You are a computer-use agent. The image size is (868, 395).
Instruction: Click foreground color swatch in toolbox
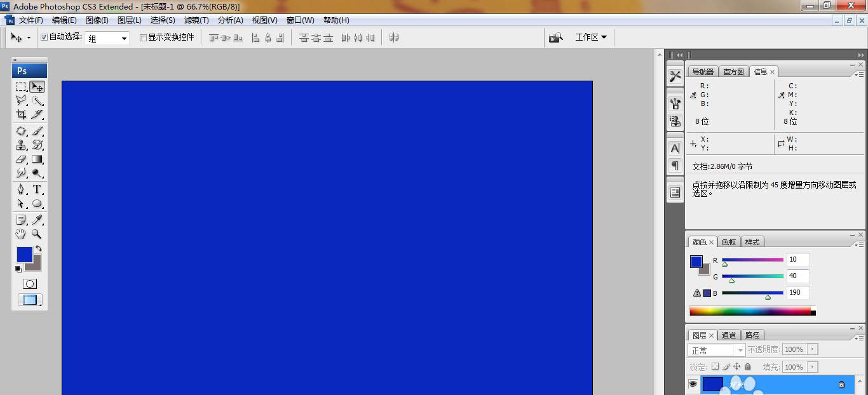click(x=24, y=255)
